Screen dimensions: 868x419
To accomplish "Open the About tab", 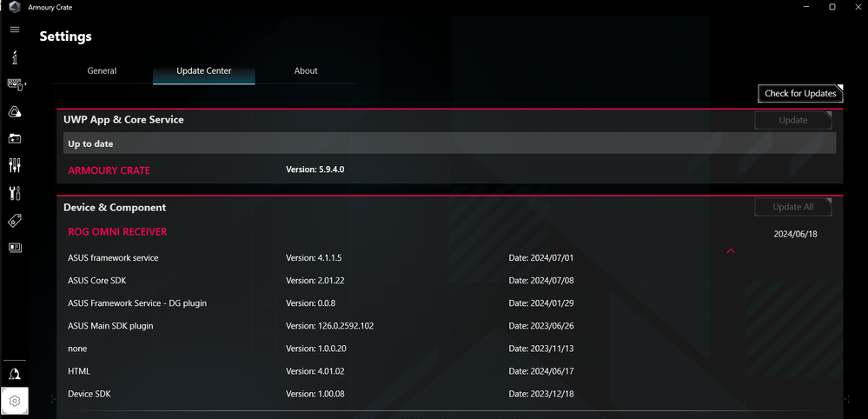I will click(x=306, y=71).
